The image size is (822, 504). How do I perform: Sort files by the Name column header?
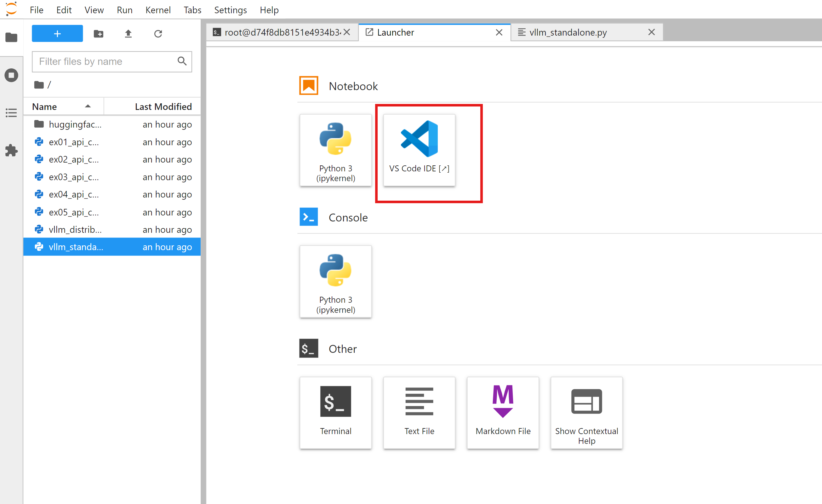(63, 106)
